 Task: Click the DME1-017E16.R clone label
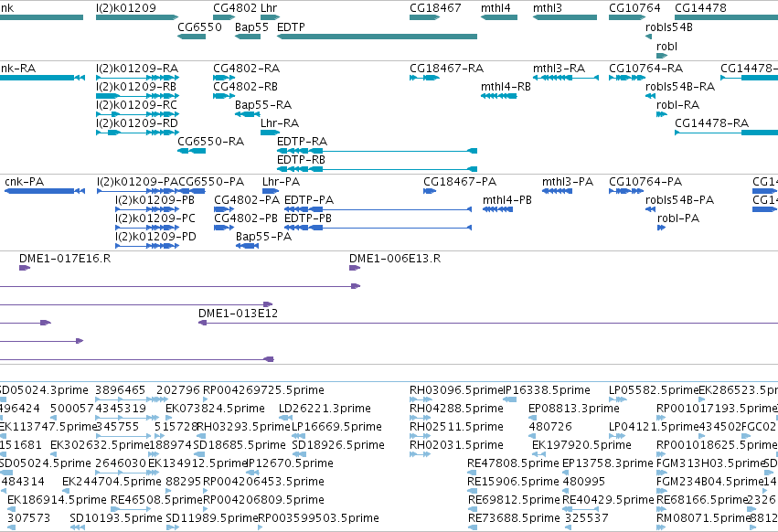[65, 259]
